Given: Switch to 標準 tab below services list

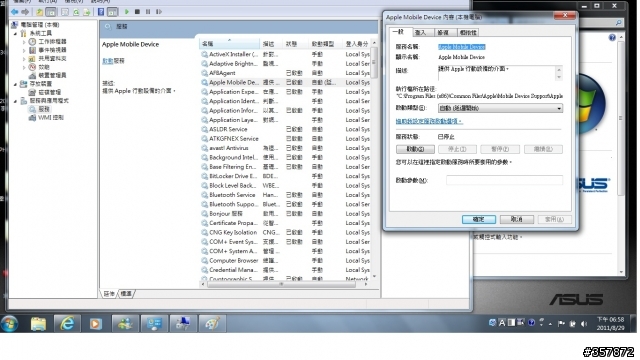Looking at the screenshot, I should (126, 293).
